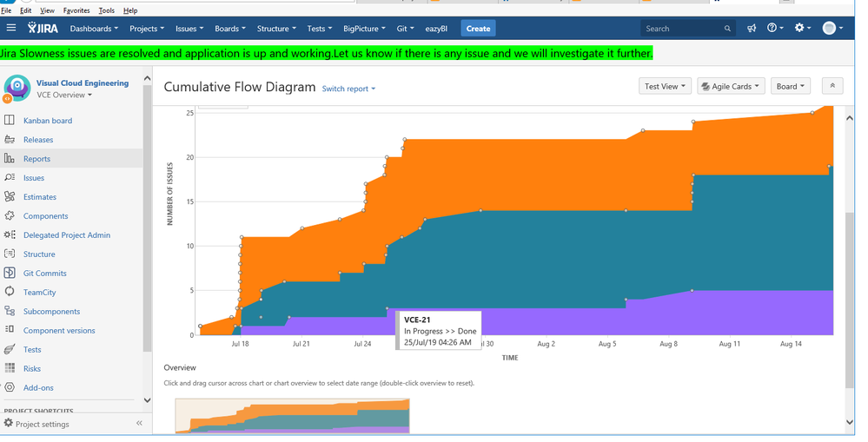Open the Dashboards dropdown
The width and height of the screenshot is (868, 442).
94,29
